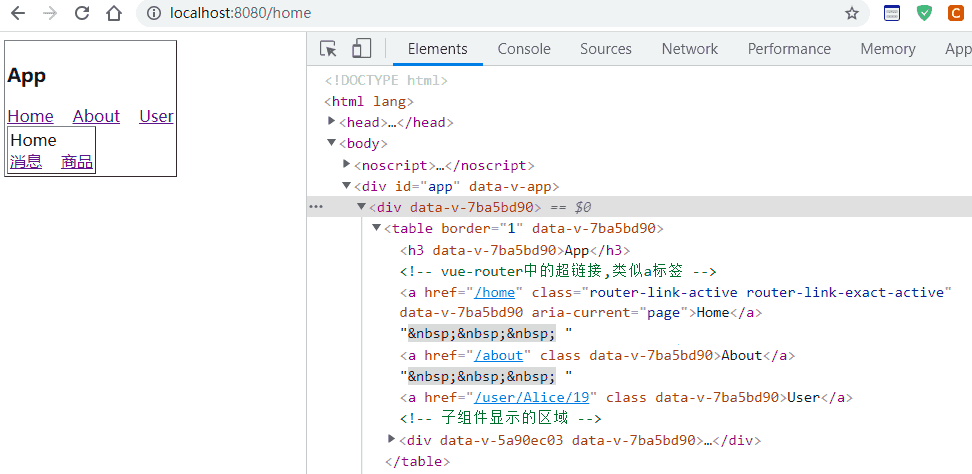This screenshot has width=972, height=474.
Task: Click the About link on the page
Action: 96,116
